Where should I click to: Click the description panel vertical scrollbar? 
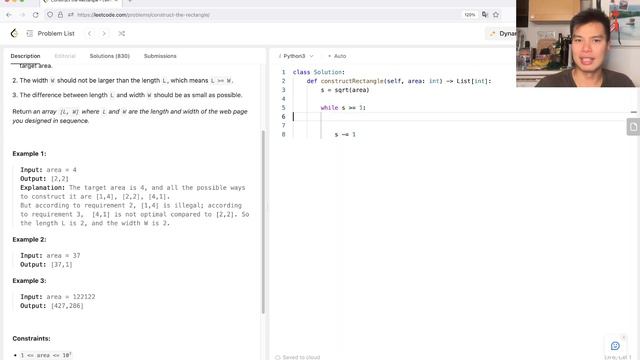coord(263,222)
